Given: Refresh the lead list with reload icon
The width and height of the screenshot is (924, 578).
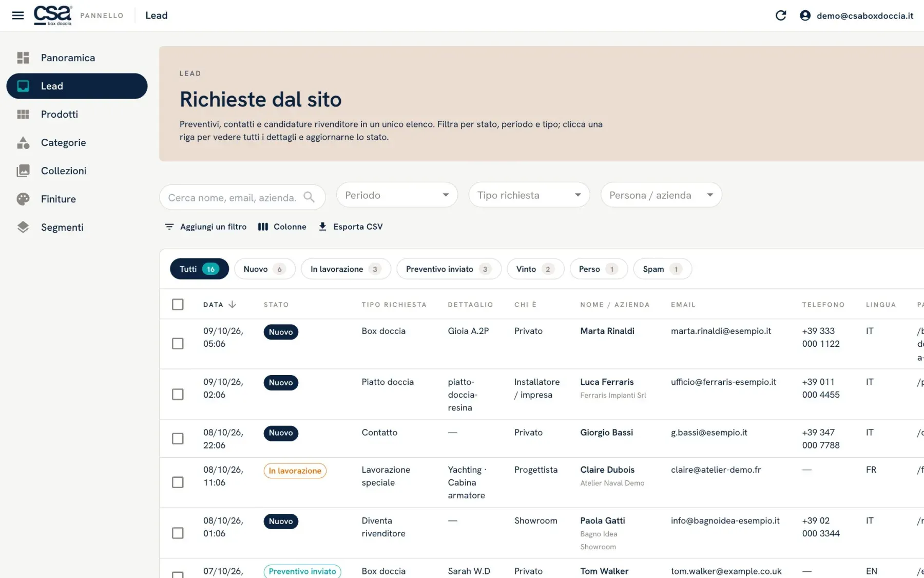Looking at the screenshot, I should click(781, 15).
